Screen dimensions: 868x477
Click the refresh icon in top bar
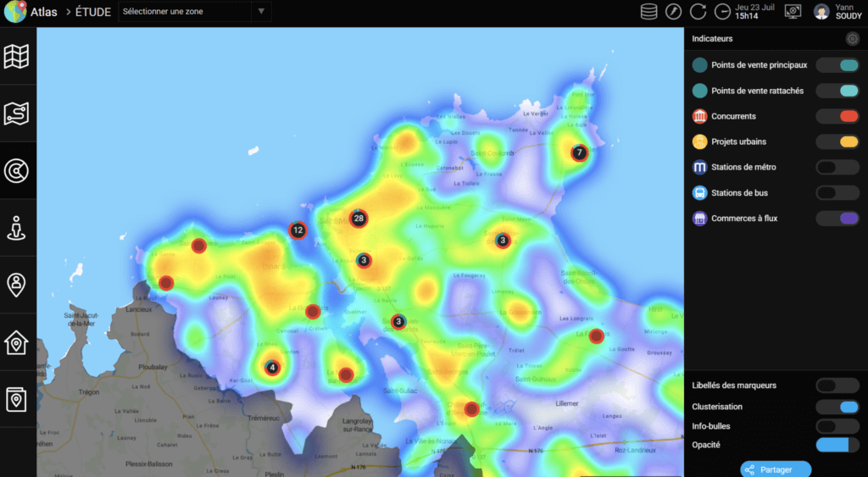[698, 11]
